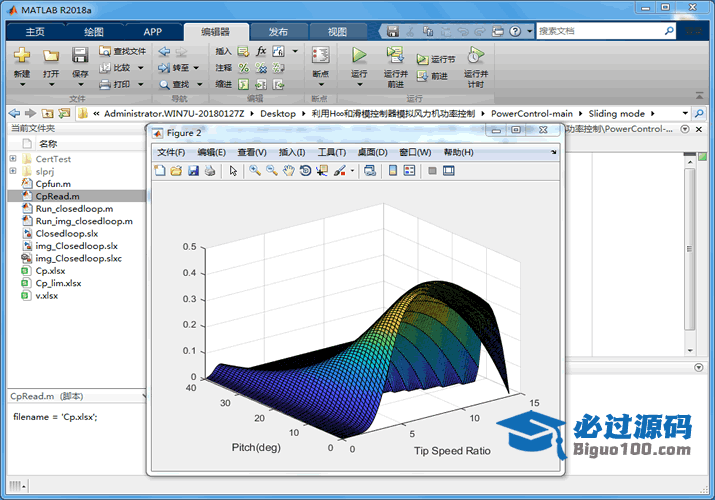715x500 pixels.
Task: Click the Zoom In tool in Figure 2
Action: pyautogui.click(x=256, y=171)
